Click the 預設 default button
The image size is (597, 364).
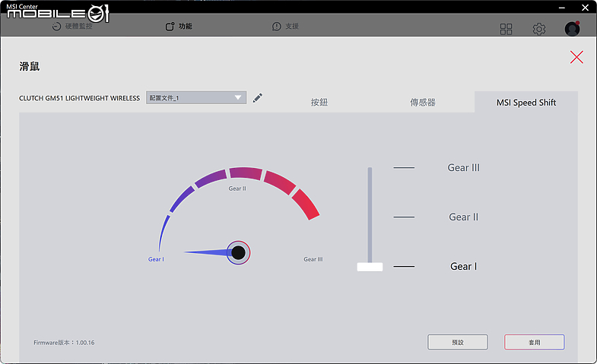458,342
